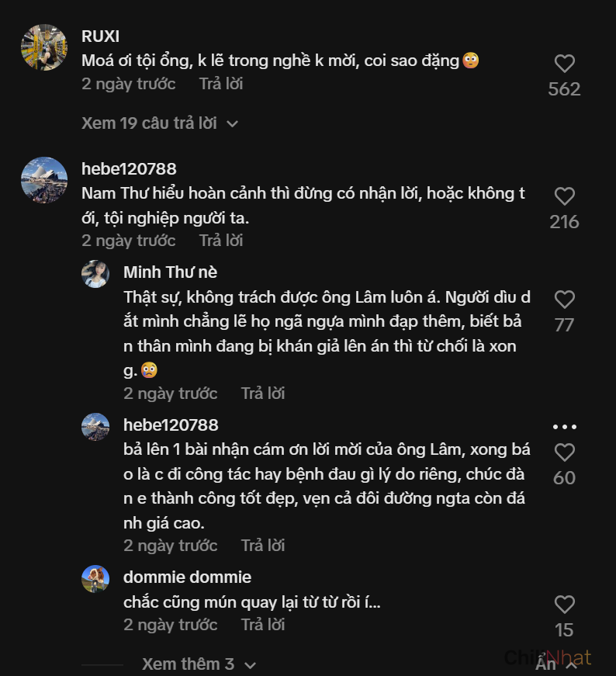This screenshot has width=616, height=676.
Task: Click 'Trả lời' under hebe120788's top comment
Action: click(x=221, y=241)
